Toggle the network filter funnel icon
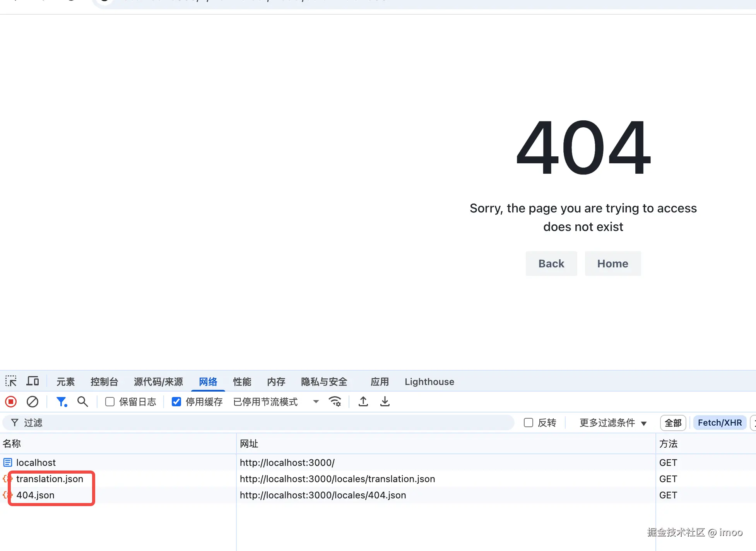This screenshot has width=756, height=551. tap(61, 402)
